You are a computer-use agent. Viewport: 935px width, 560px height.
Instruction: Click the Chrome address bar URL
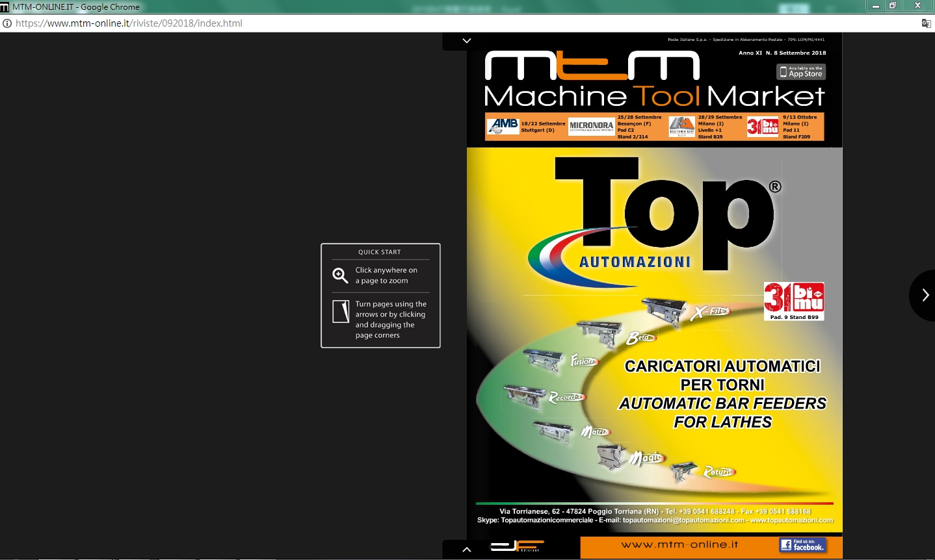129,23
